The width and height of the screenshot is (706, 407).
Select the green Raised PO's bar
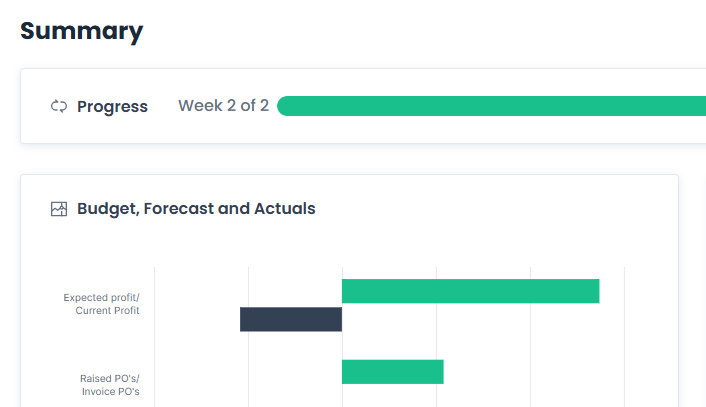click(392, 372)
